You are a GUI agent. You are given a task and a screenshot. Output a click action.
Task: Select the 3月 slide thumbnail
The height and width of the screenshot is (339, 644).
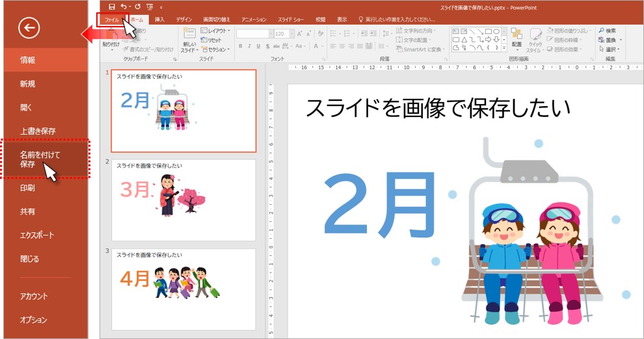(183, 200)
